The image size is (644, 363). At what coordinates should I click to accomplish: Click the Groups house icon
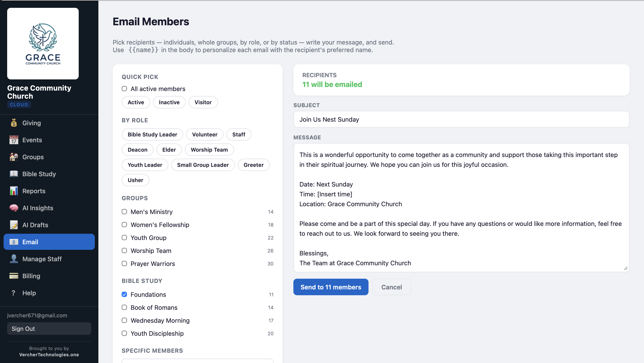coord(14,157)
